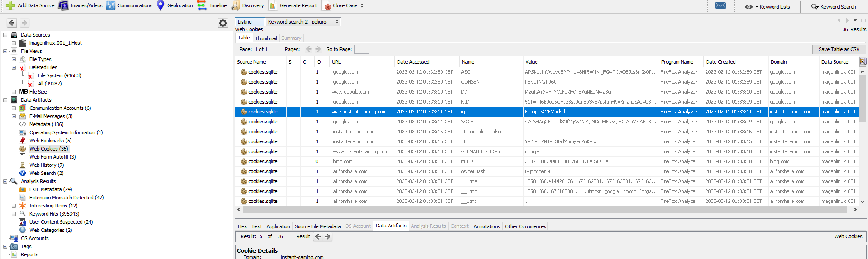Expand the Communication Accounts node
This screenshot has height=259, width=868.
[14, 108]
